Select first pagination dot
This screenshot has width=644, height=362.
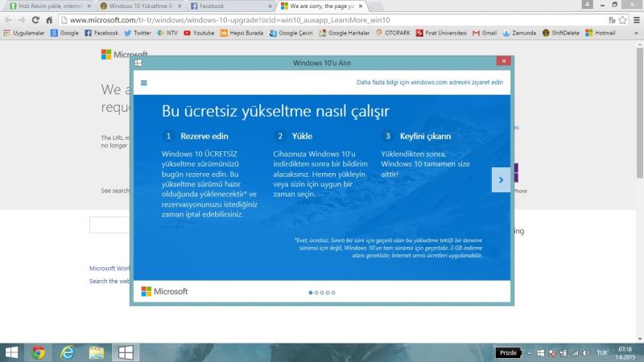pos(311,293)
